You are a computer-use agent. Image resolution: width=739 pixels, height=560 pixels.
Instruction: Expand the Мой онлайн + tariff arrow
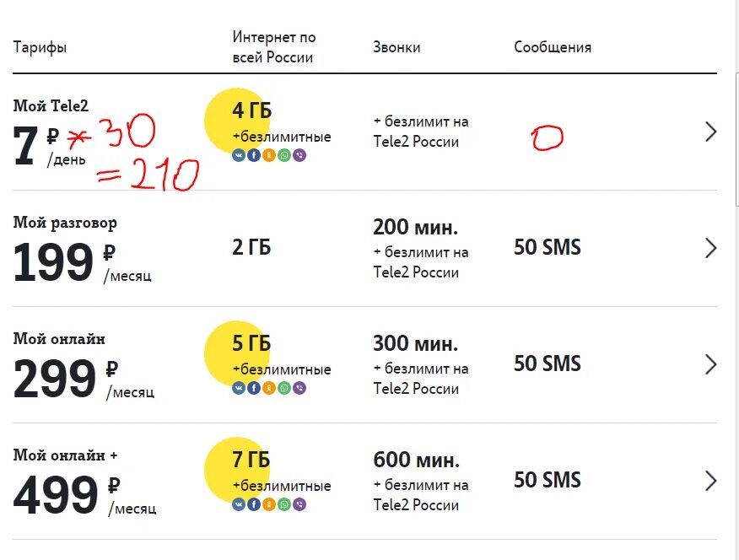(x=710, y=481)
